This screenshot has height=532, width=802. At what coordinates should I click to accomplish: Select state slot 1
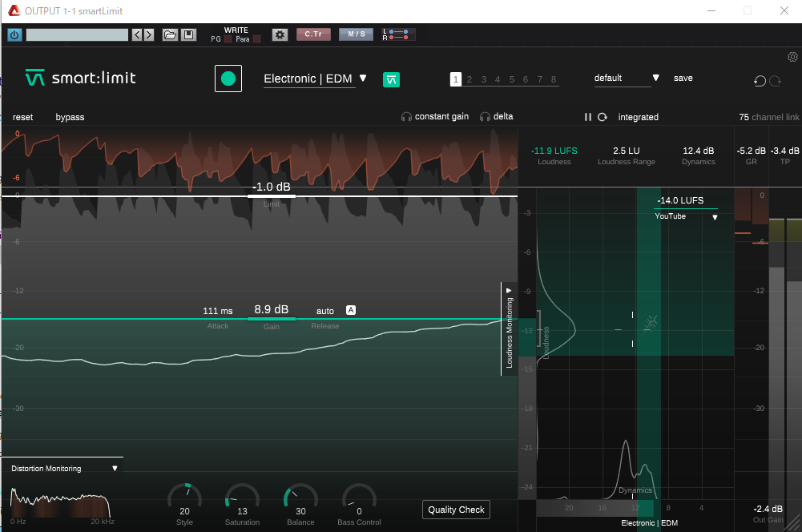point(456,79)
